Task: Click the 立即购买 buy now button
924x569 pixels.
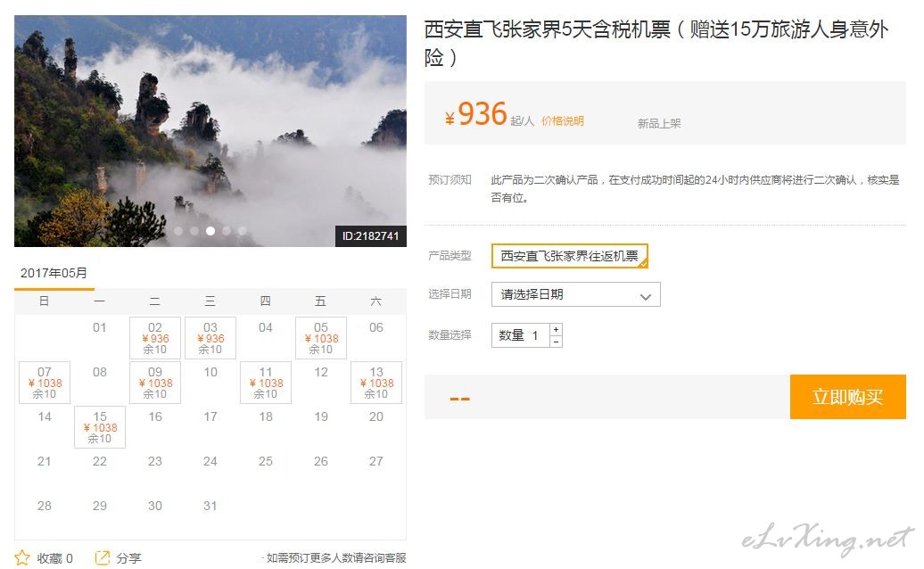Action: pyautogui.click(x=847, y=397)
